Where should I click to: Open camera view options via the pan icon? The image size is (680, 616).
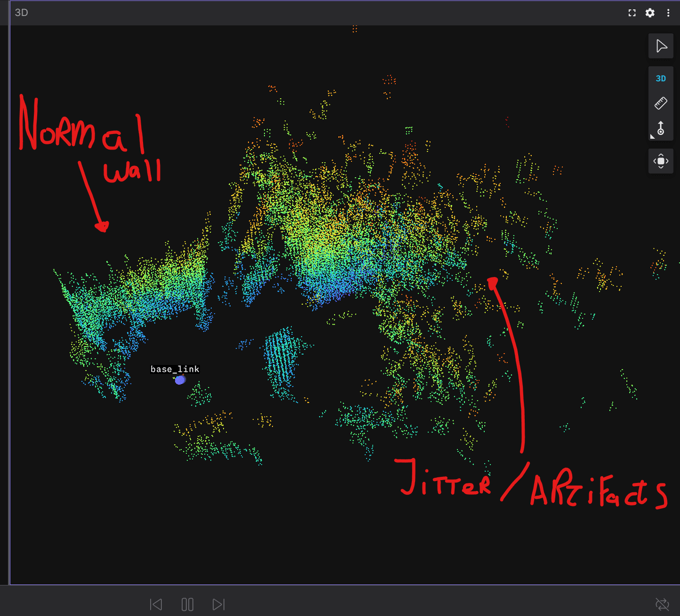(661, 161)
